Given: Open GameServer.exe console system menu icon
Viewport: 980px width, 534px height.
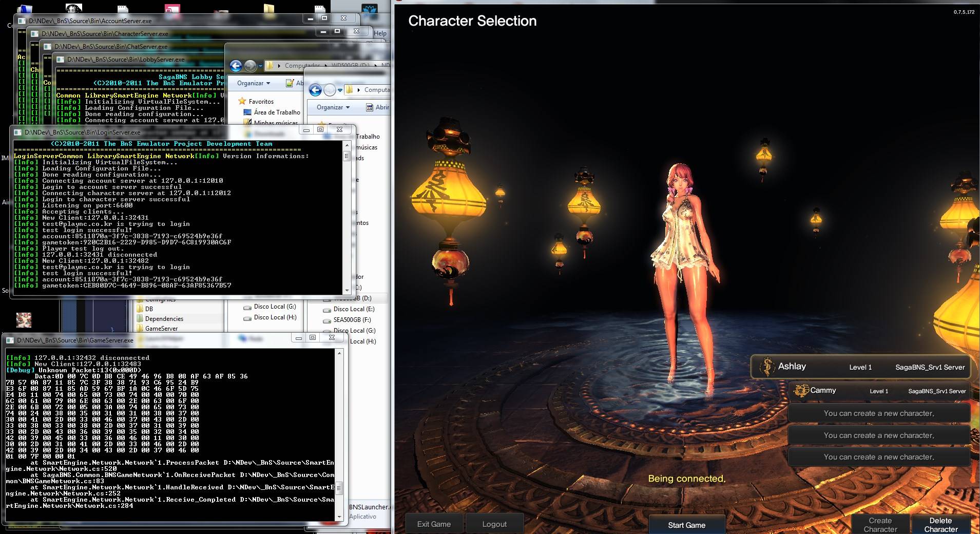Looking at the screenshot, I should tap(10, 340).
